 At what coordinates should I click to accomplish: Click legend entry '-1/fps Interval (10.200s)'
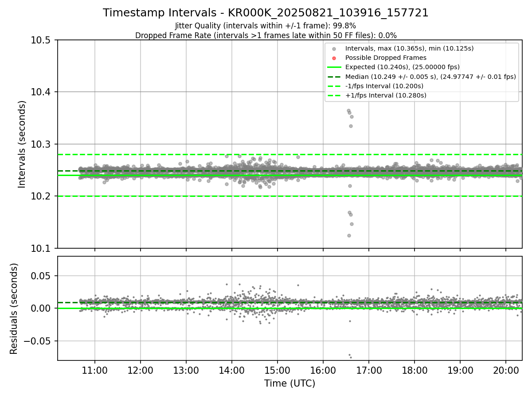point(384,86)
